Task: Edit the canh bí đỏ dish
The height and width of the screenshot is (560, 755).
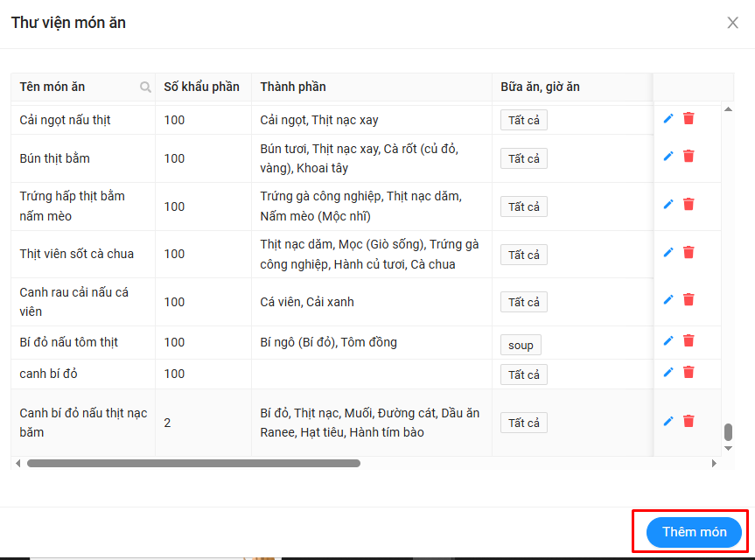Action: [668, 372]
